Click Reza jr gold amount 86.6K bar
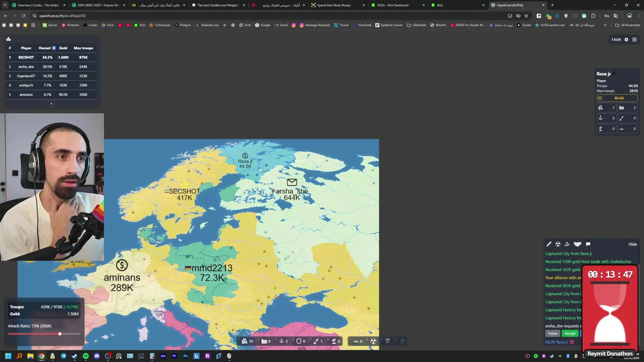Viewport: 644px width, 362px height. [617, 98]
